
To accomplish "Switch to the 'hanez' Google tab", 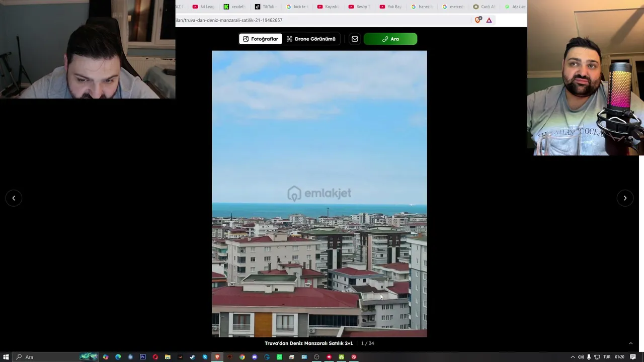I will point(422,7).
